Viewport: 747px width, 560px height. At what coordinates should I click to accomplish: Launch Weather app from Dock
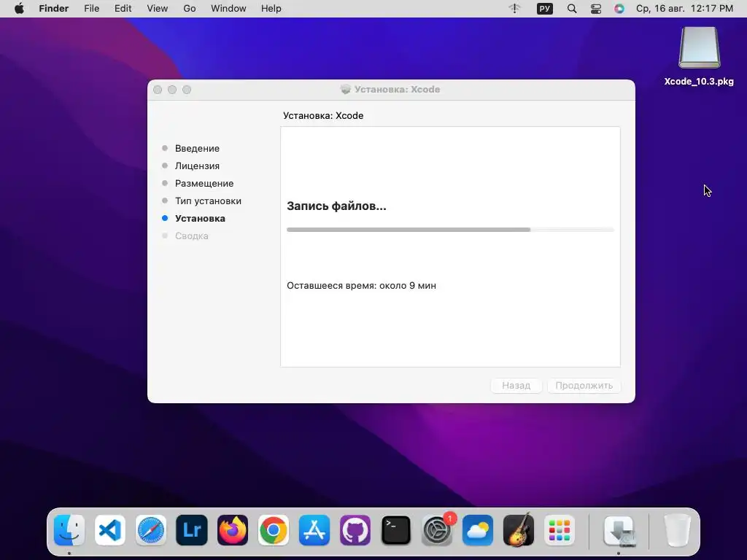coord(478,530)
